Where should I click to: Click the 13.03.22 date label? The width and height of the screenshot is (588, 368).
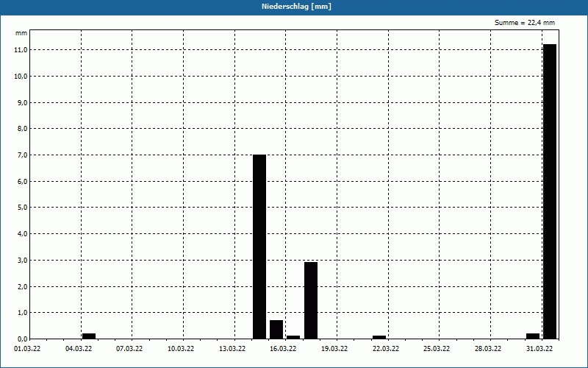(x=232, y=349)
